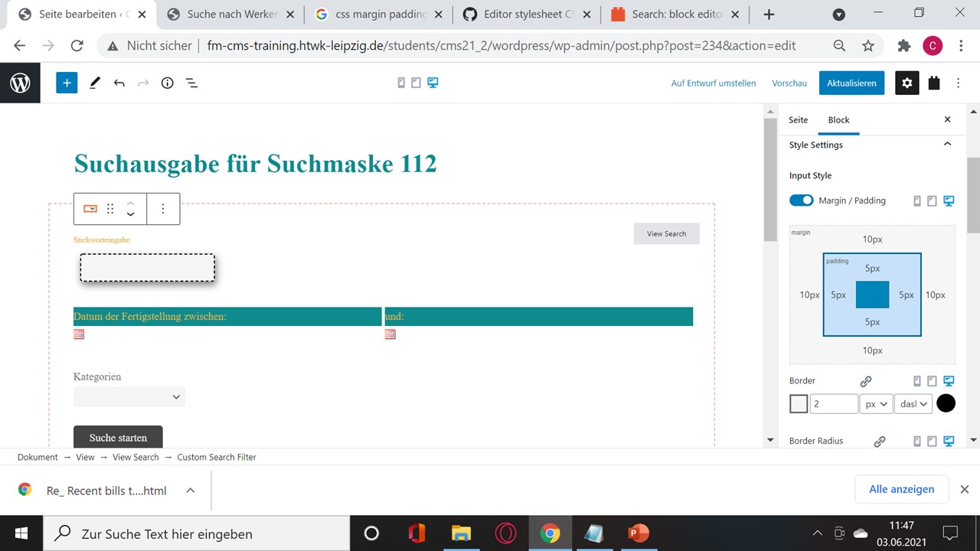Open the plugin icon next to the settings gear
Screen dimensions: 980x551
tap(934, 83)
